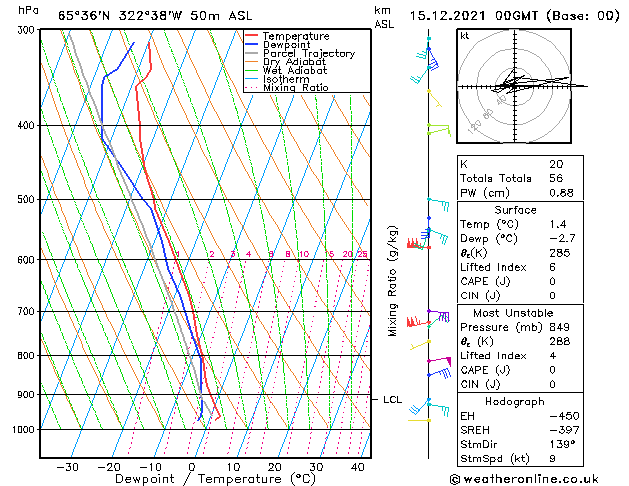
Task: Click the yellow wind barb near 1000 hPa
Action: point(420,420)
